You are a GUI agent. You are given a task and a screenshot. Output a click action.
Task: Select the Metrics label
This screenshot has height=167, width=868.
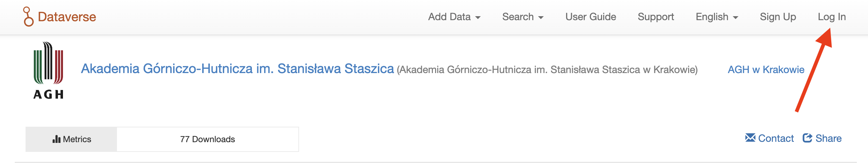click(x=77, y=139)
